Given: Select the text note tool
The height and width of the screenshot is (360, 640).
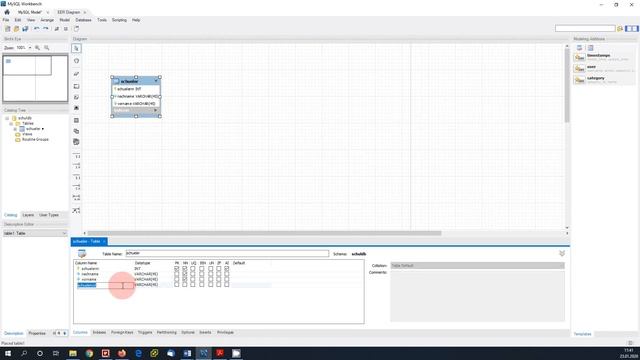Looking at the screenshot, I should 76,97.
